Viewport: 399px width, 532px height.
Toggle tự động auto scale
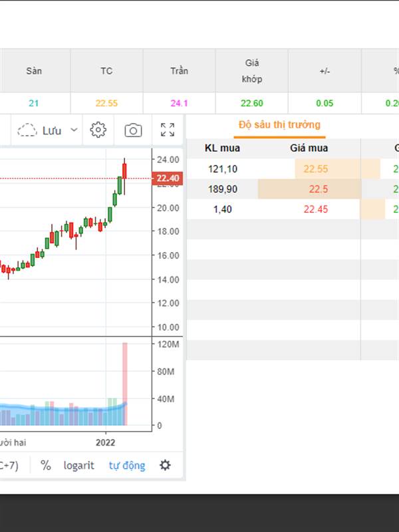click(x=127, y=465)
